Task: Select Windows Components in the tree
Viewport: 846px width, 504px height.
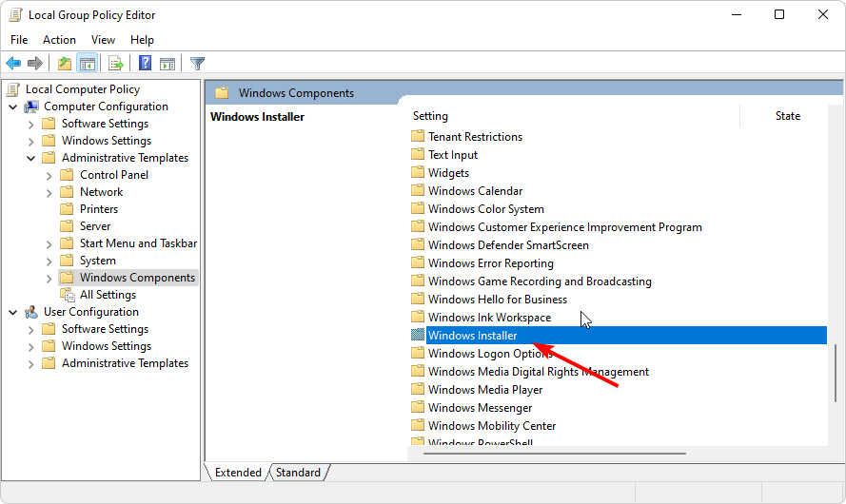Action: [138, 278]
